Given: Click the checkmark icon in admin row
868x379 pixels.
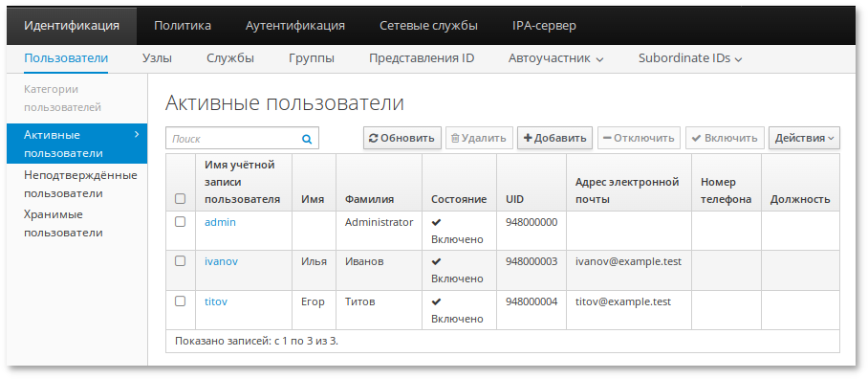Looking at the screenshot, I should [x=436, y=222].
